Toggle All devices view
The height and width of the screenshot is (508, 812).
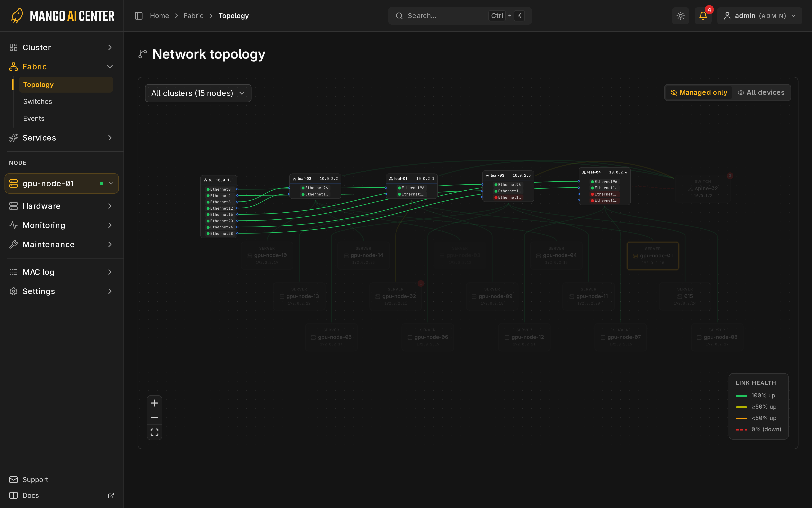click(x=761, y=92)
